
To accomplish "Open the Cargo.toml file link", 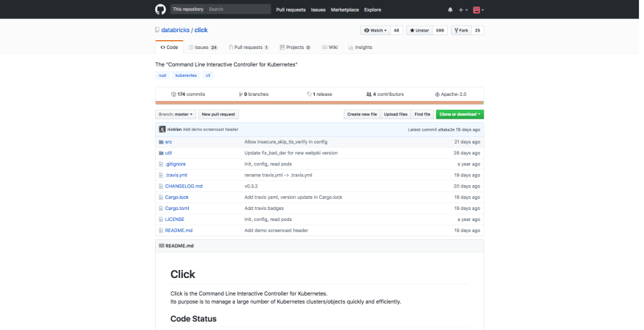I will (177, 209).
